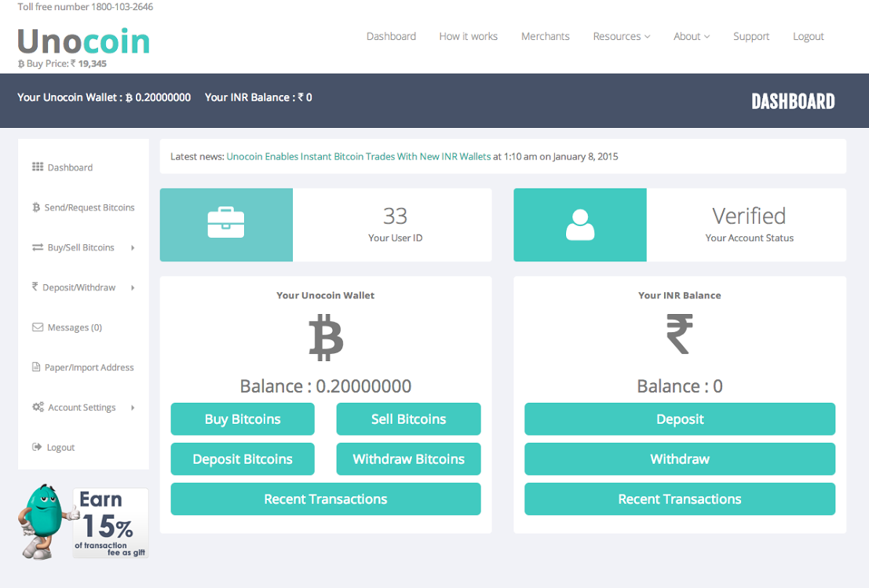The height and width of the screenshot is (588, 869).
Task: Click the Sell Bitcoins button
Action: click(x=408, y=419)
